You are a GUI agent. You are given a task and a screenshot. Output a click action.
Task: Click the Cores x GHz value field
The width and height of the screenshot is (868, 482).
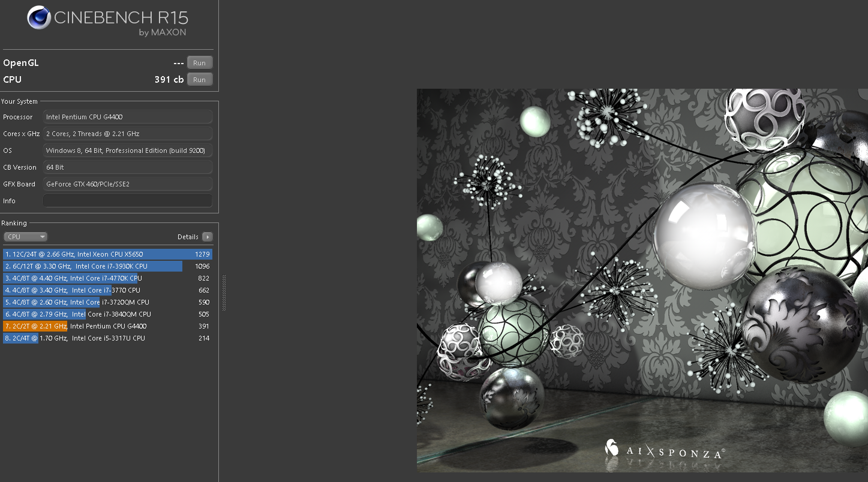[x=128, y=134]
